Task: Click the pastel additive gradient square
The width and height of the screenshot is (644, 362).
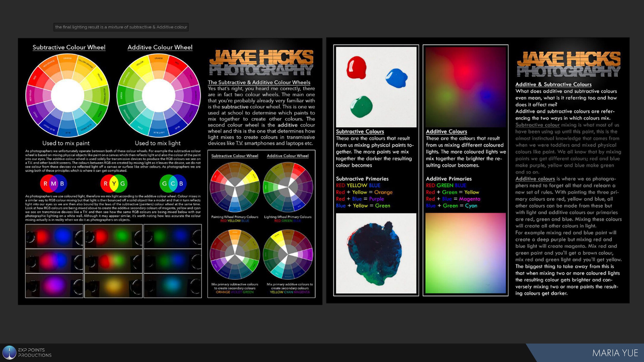Action: pyautogui.click(x=465, y=253)
